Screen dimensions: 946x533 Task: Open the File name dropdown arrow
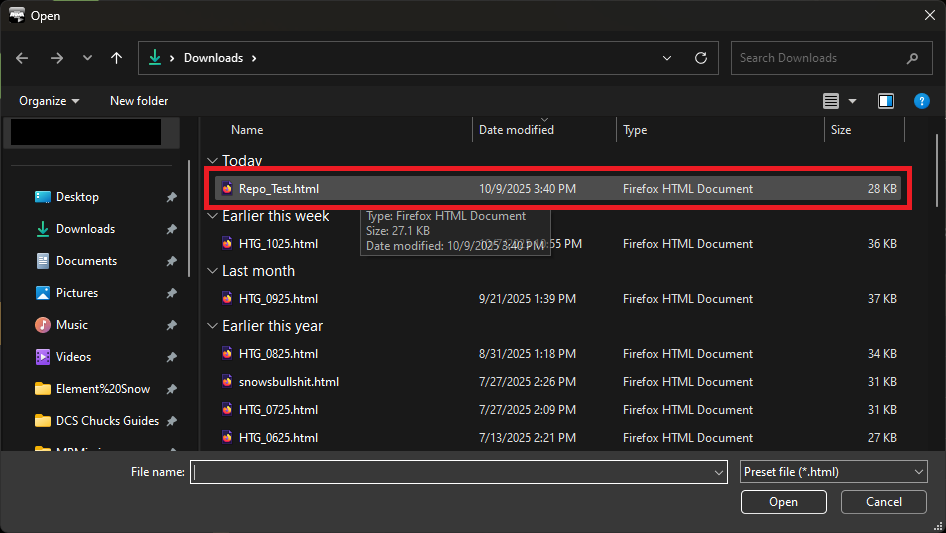(719, 472)
